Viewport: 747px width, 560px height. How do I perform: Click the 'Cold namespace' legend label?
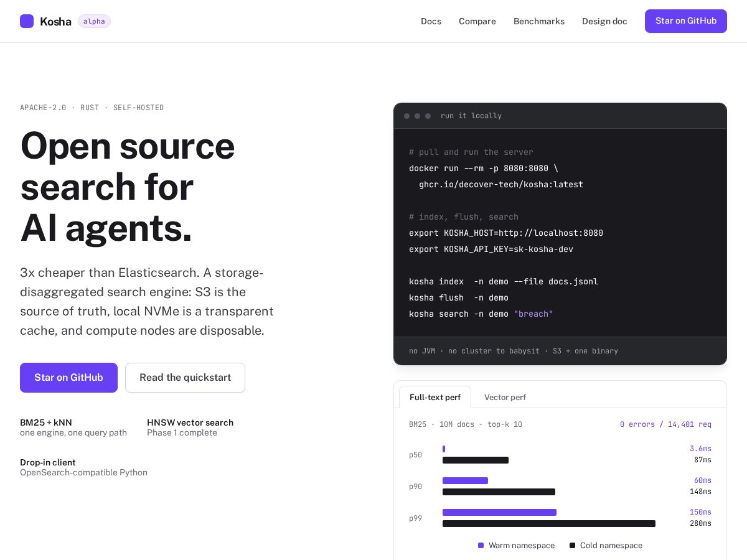point(611,546)
